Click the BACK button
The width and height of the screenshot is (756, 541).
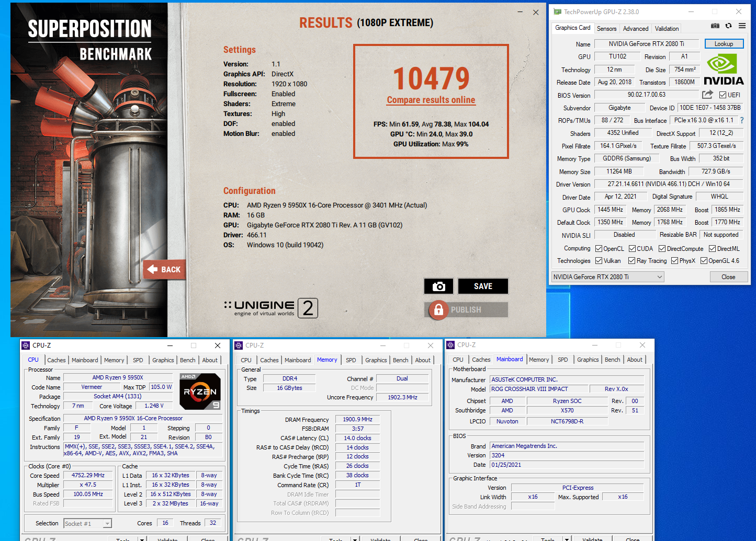(164, 269)
